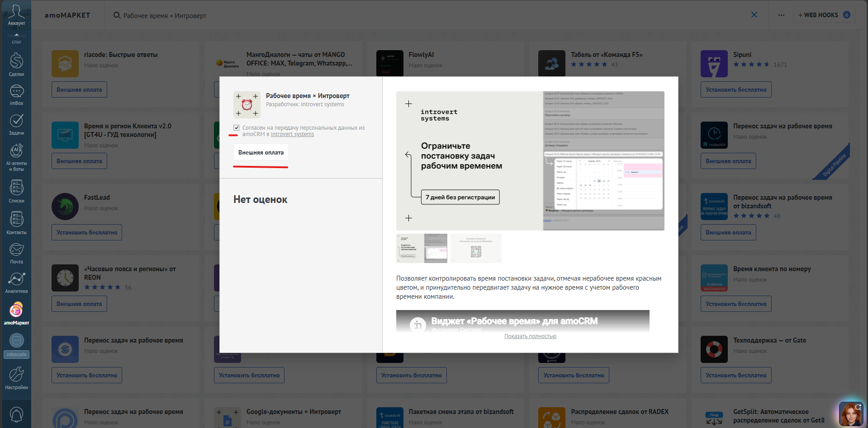Open AI-агенты и боты section
Viewport: 868px width, 428px height.
click(16, 157)
